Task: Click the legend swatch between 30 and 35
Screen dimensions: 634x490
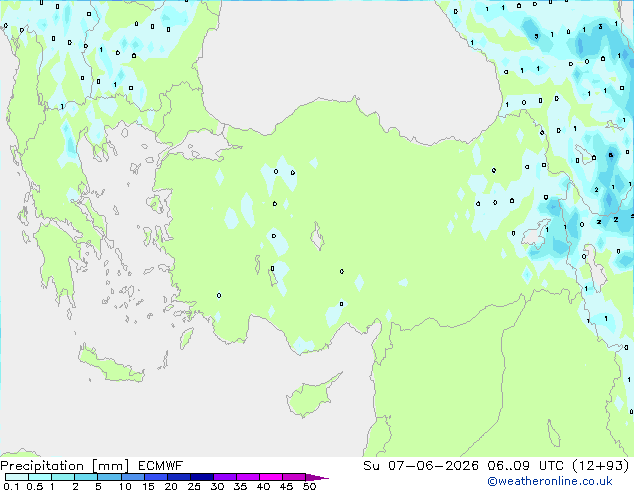Action: click(224, 477)
